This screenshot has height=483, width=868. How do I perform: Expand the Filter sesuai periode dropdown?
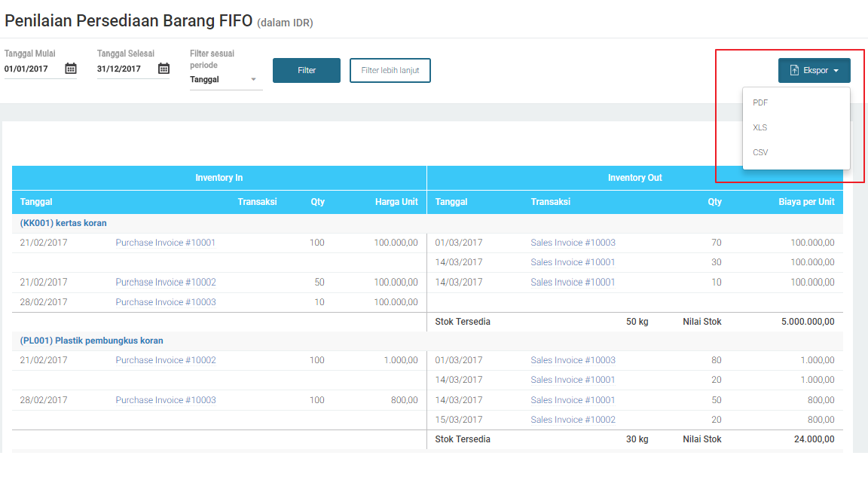click(226, 79)
